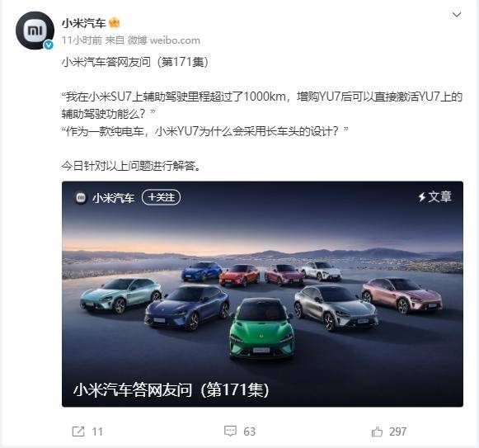
Task: Click the 文章 label on the card
Action: (x=439, y=196)
